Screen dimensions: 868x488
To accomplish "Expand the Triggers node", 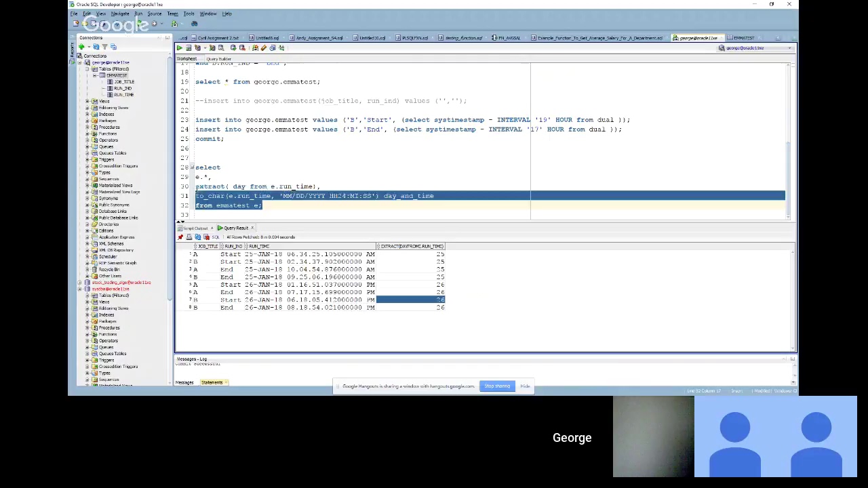I will [x=87, y=159].
